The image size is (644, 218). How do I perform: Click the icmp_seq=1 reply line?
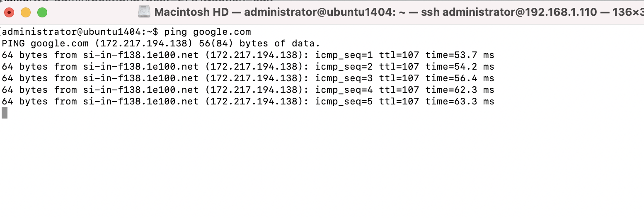(248, 55)
